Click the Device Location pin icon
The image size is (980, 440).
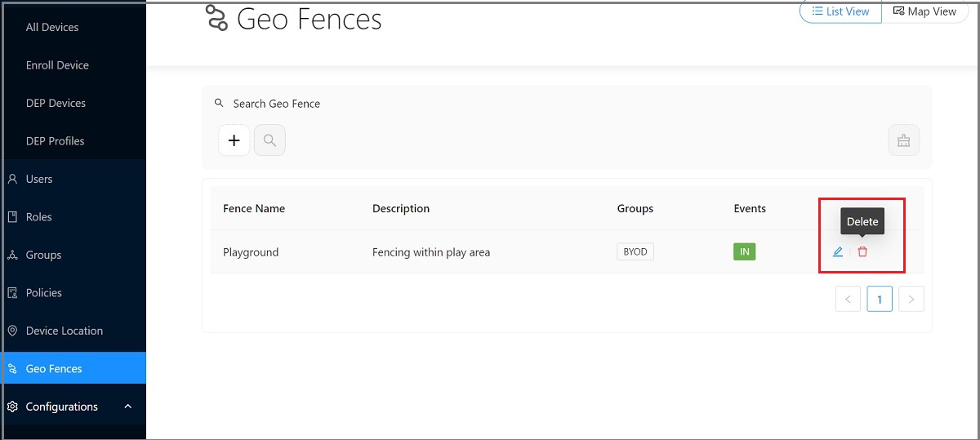12,331
